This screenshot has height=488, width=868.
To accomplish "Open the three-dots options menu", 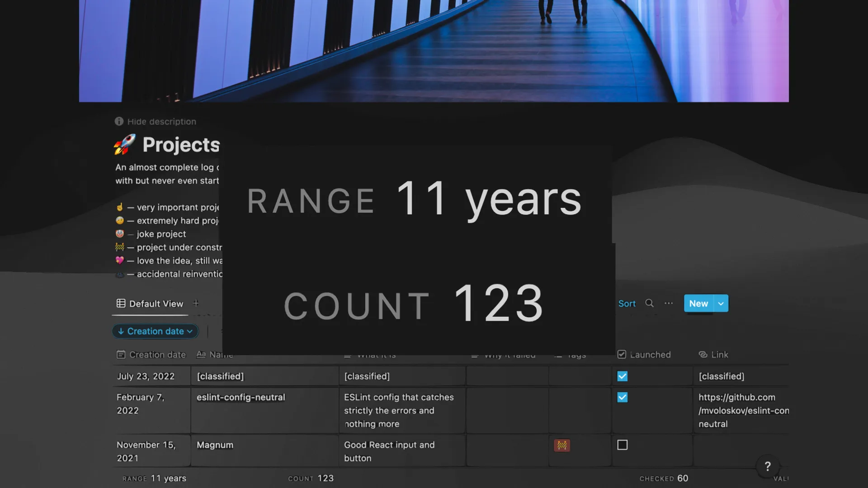I will click(x=669, y=303).
